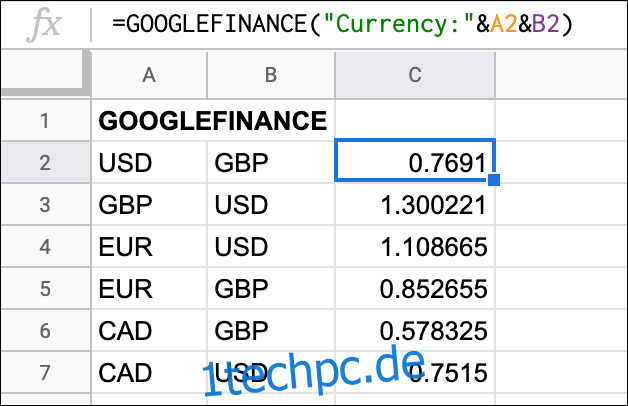Click the blue fill handle of cell C2
The height and width of the screenshot is (406, 628).
[494, 180]
